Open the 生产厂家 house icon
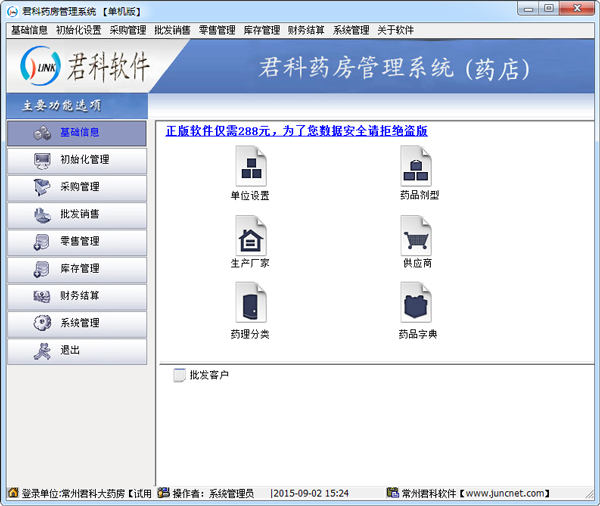The width and height of the screenshot is (600, 506). pos(251,235)
